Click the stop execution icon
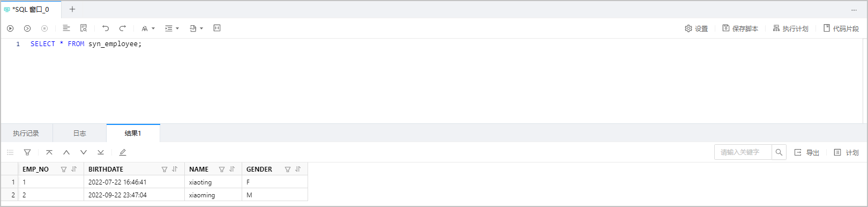The image size is (868, 207). [x=44, y=28]
